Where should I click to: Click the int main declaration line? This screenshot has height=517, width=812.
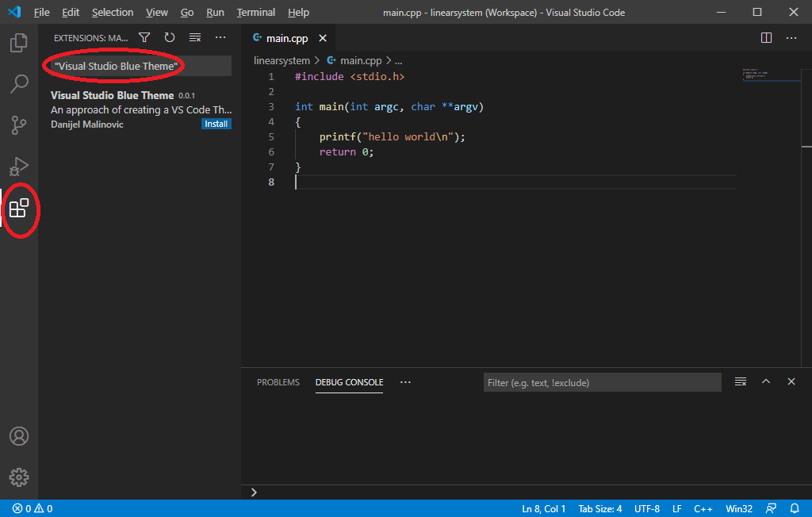pos(389,107)
